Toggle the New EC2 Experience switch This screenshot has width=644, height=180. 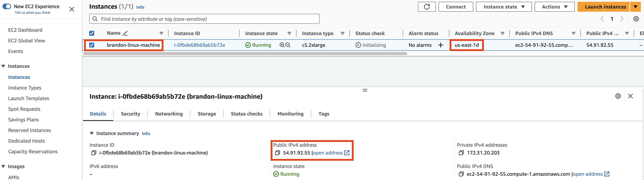[x=7, y=7]
